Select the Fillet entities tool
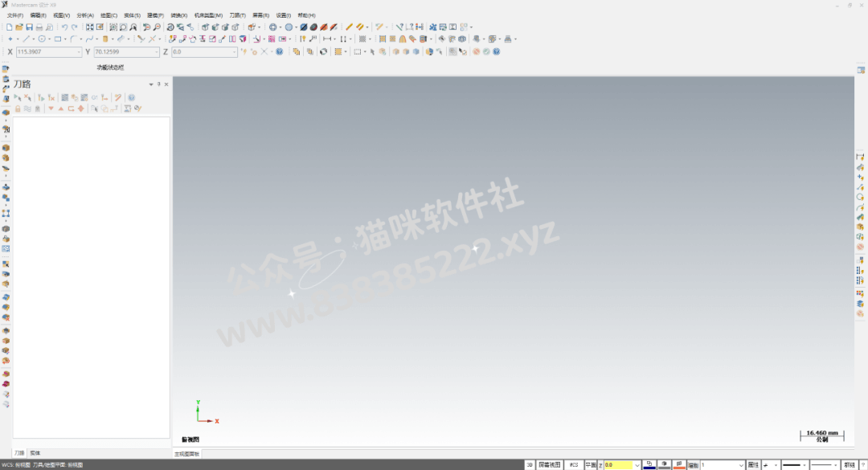Screen dimensions: 868x470 pos(73,39)
